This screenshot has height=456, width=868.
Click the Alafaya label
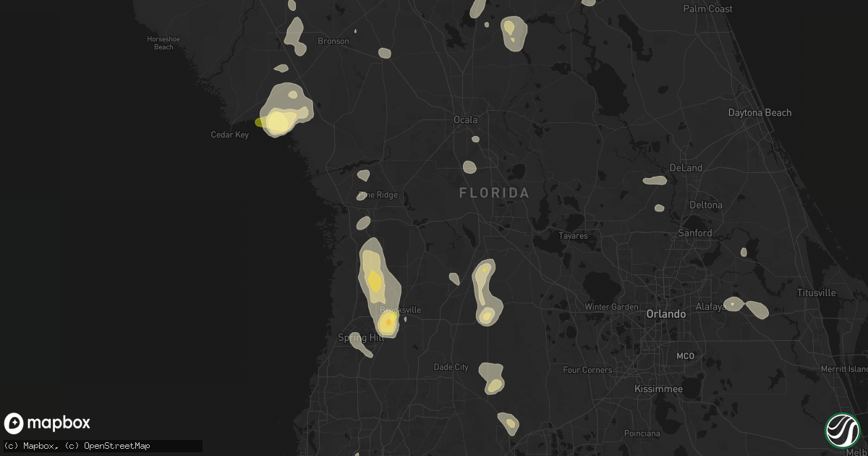[x=711, y=307]
